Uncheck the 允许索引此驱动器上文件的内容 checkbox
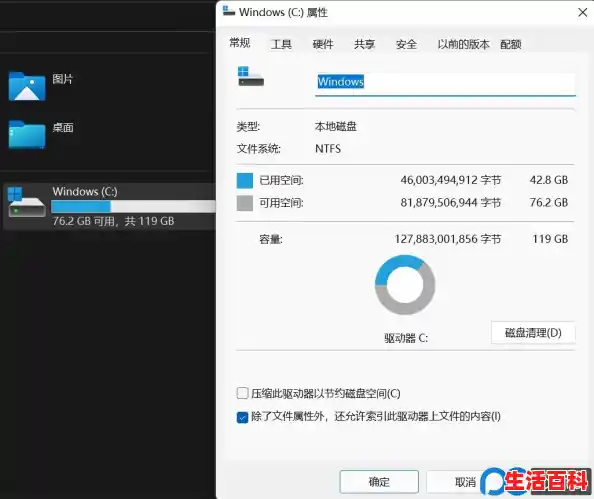The width and height of the screenshot is (594, 499). click(242, 417)
